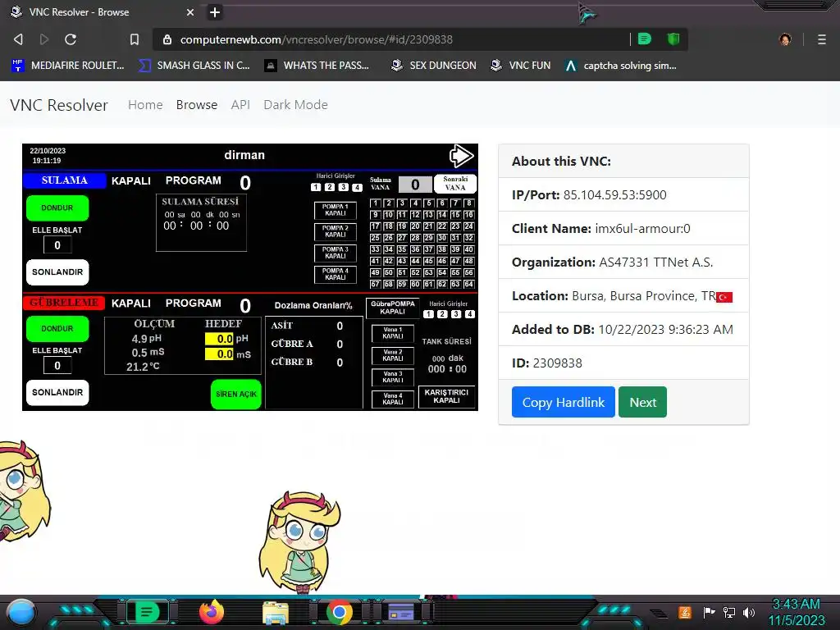Toggle Vana 1 KAPALI

click(x=393, y=333)
